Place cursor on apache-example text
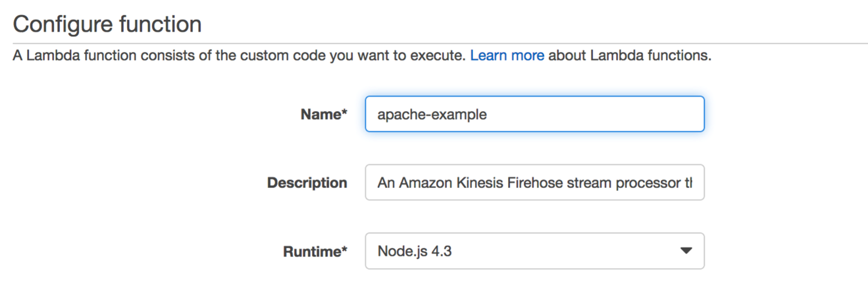Image resolution: width=868 pixels, height=284 pixels. pyautogui.click(x=432, y=114)
